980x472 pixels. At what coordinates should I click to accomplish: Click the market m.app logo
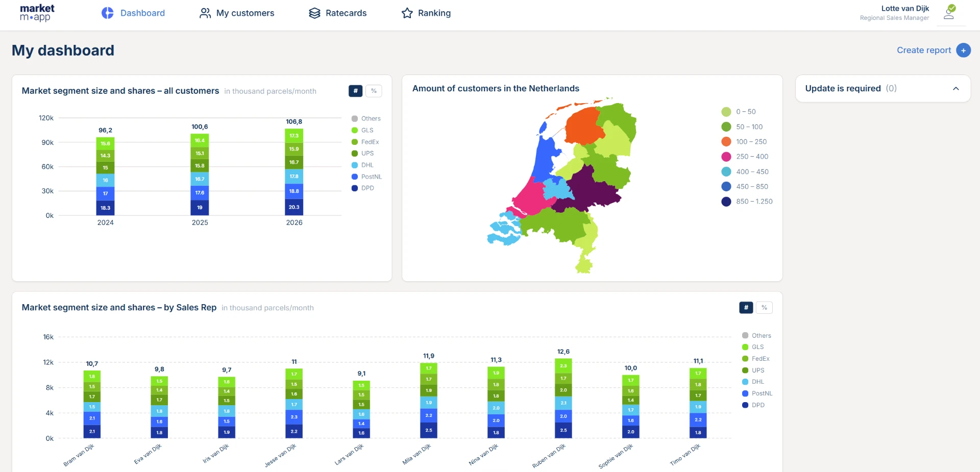pyautogui.click(x=37, y=13)
